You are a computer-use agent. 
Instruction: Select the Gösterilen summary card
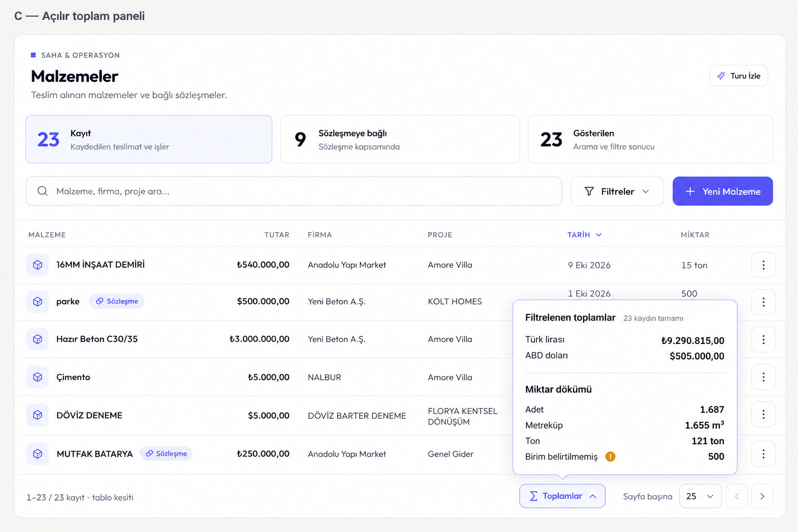tap(650, 139)
